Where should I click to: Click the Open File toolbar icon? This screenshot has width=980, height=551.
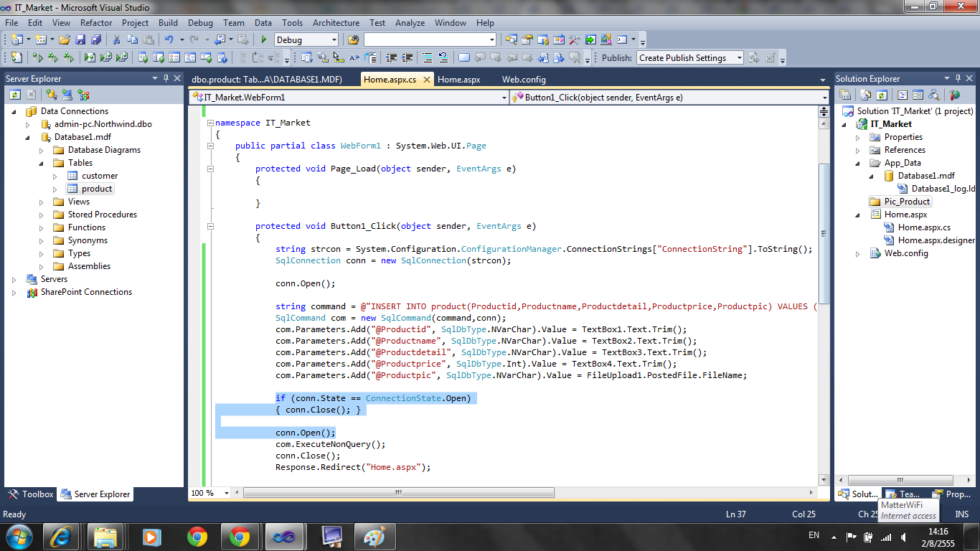[x=65, y=39]
